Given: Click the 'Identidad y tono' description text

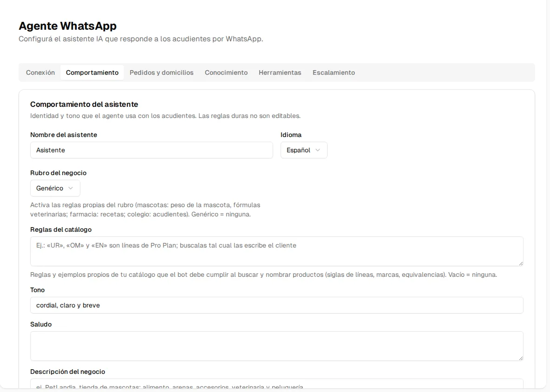Looking at the screenshot, I should tap(165, 116).
